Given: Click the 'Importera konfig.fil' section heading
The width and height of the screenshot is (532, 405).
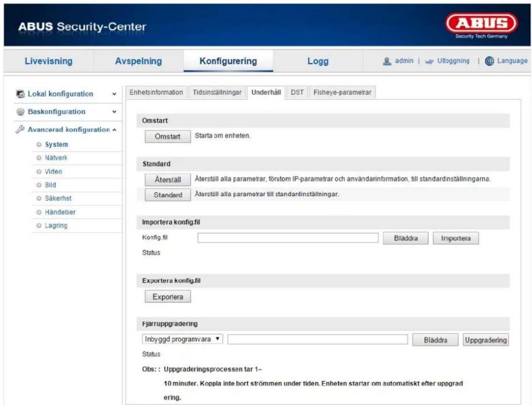Looking at the screenshot, I should coord(171,222).
